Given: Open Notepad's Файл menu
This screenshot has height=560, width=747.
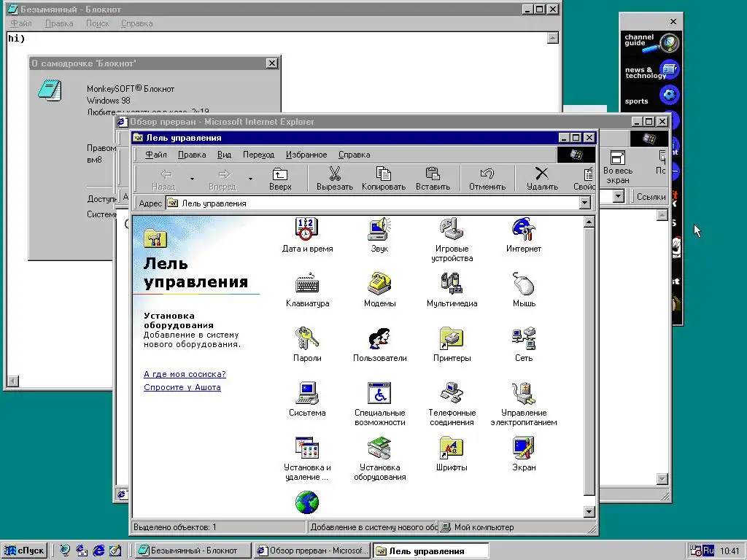Looking at the screenshot, I should click(x=21, y=23).
